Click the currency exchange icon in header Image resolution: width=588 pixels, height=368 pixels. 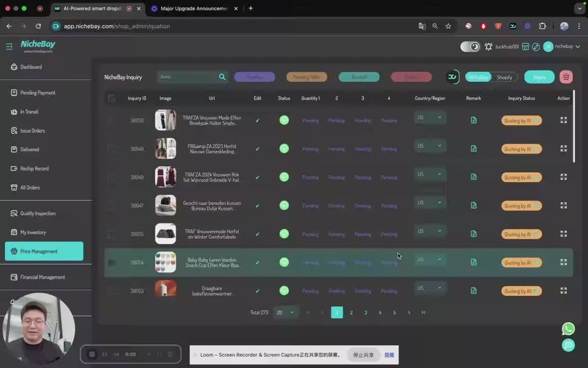pyautogui.click(x=536, y=47)
